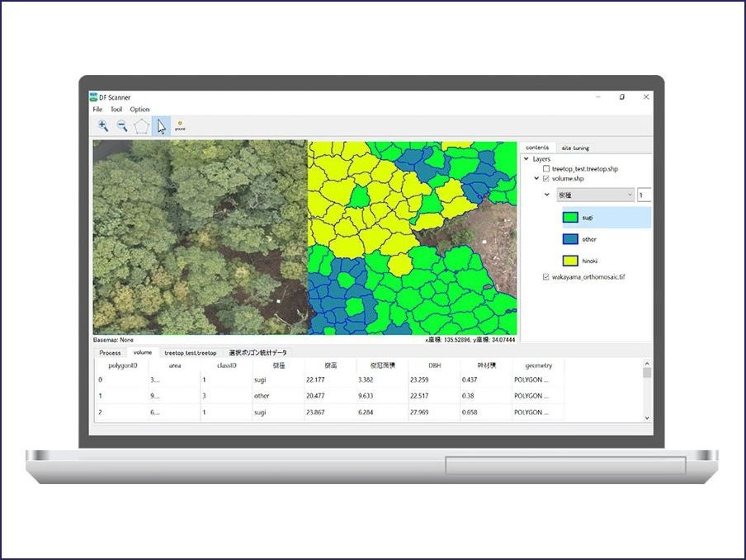Viewport: 746px width, 560px height.
Task: Click the 樹種 column header in table
Action: tap(279, 365)
